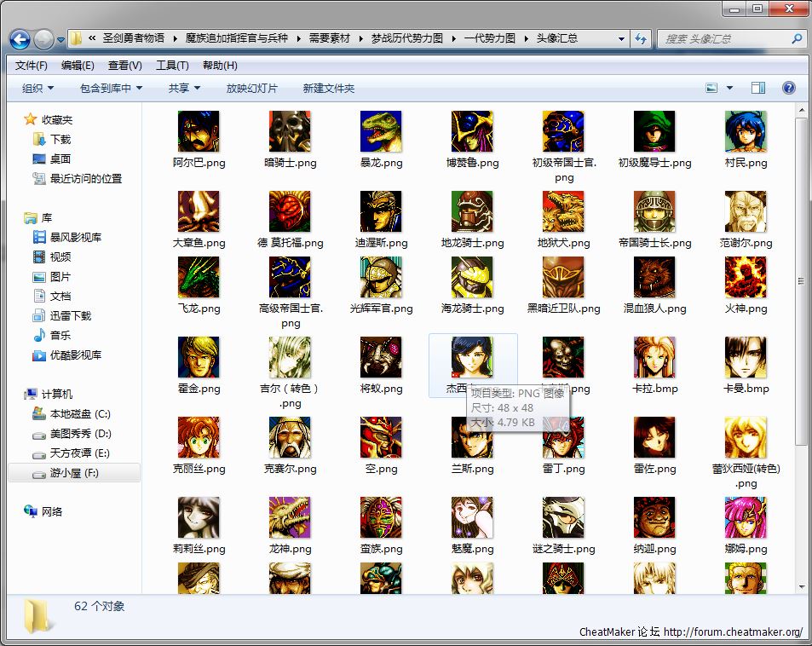Click the 新建文件夹 button
812x646 pixels.
click(329, 89)
